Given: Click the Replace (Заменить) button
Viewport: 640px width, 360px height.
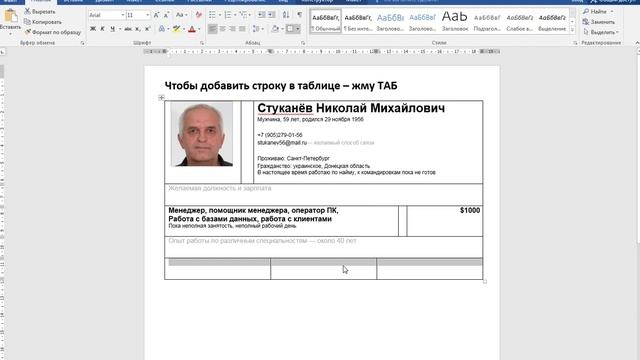Looking at the screenshot, I should (x=599, y=22).
